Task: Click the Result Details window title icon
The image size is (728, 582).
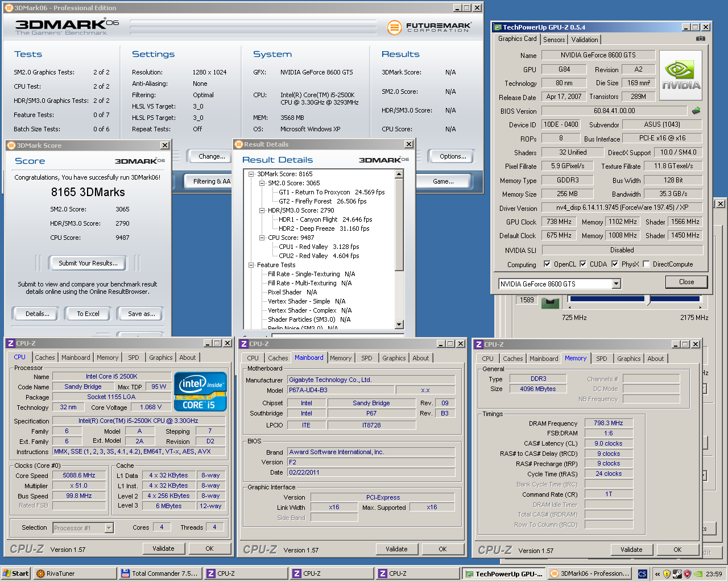Action: click(239, 144)
